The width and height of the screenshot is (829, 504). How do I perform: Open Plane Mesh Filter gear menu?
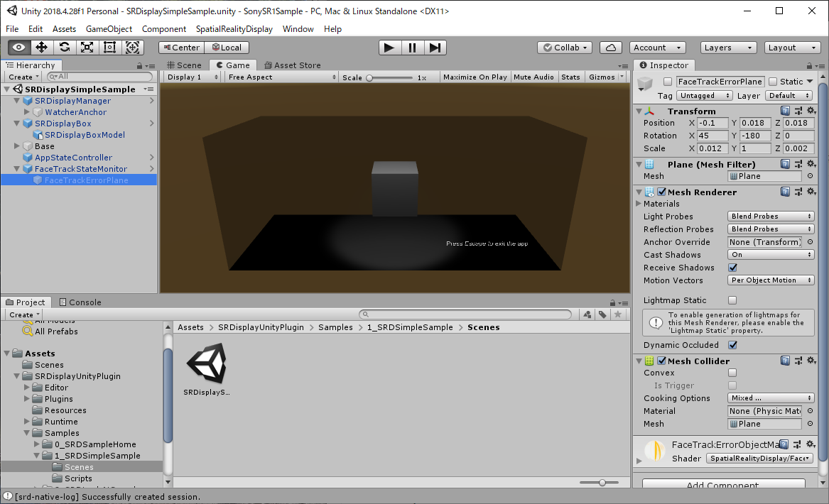(x=811, y=164)
